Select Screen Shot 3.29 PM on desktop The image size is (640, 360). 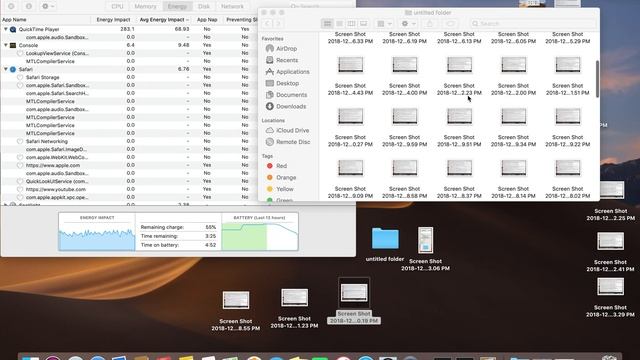click(610, 287)
